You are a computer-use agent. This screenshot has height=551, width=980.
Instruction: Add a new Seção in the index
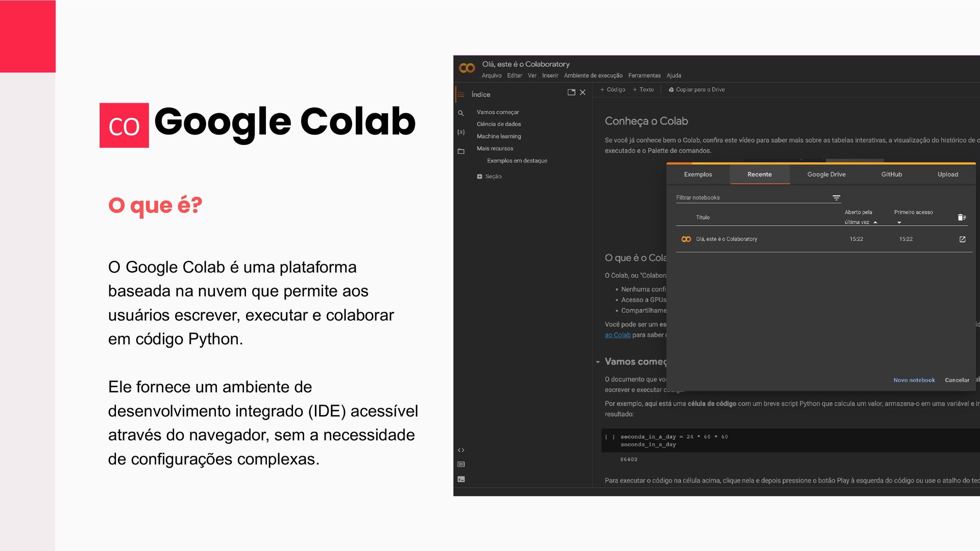489,177
